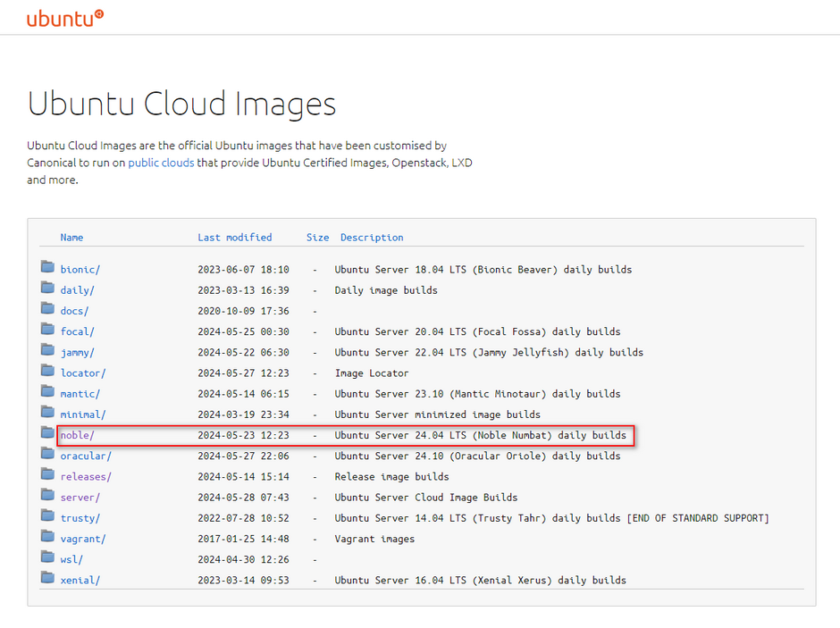840x628 pixels.
Task: Open the trusty/ directory link
Action: 80,518
